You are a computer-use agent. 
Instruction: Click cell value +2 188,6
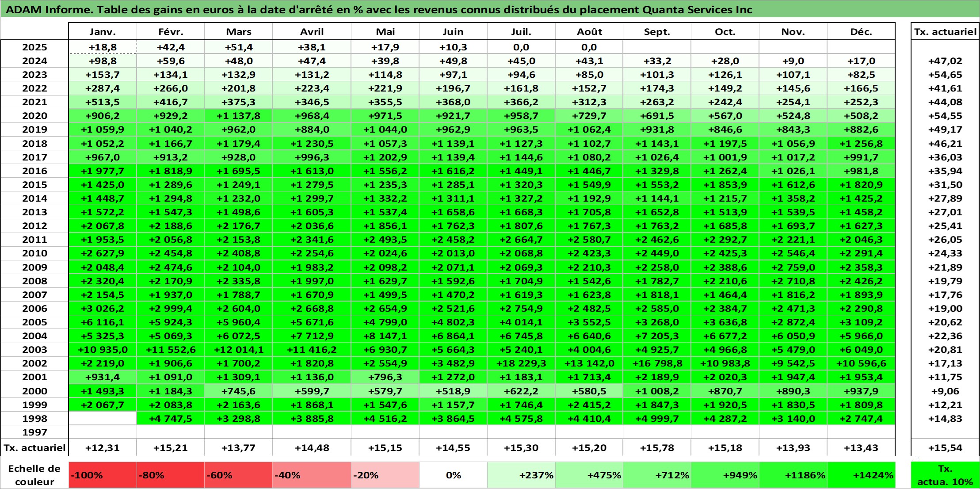(x=171, y=226)
